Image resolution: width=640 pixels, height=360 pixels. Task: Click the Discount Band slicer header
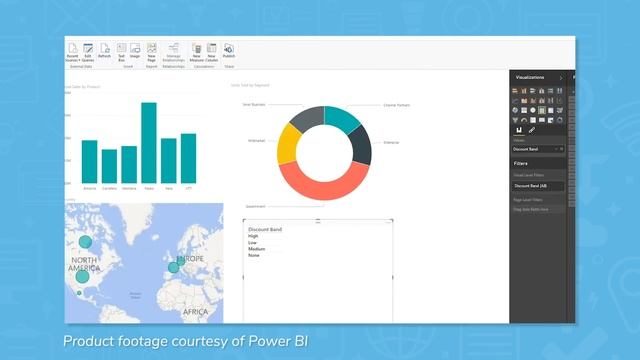click(265, 229)
